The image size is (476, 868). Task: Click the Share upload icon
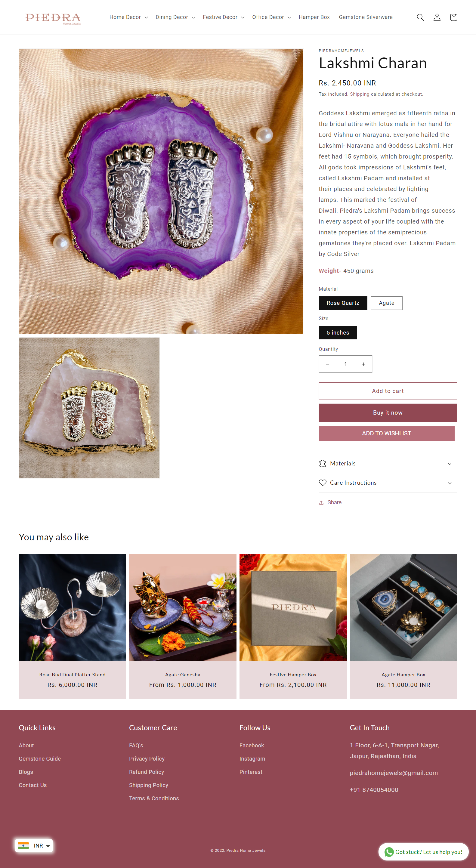coord(321,502)
